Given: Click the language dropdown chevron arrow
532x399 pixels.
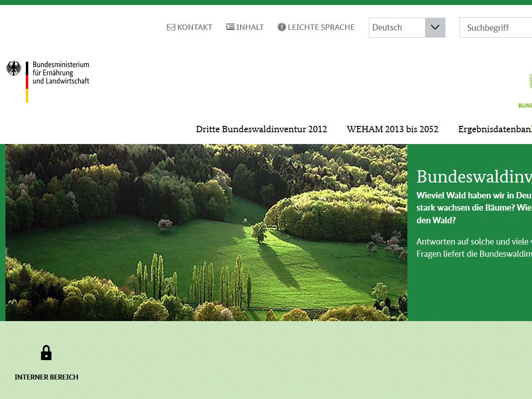Looking at the screenshot, I should click(435, 28).
